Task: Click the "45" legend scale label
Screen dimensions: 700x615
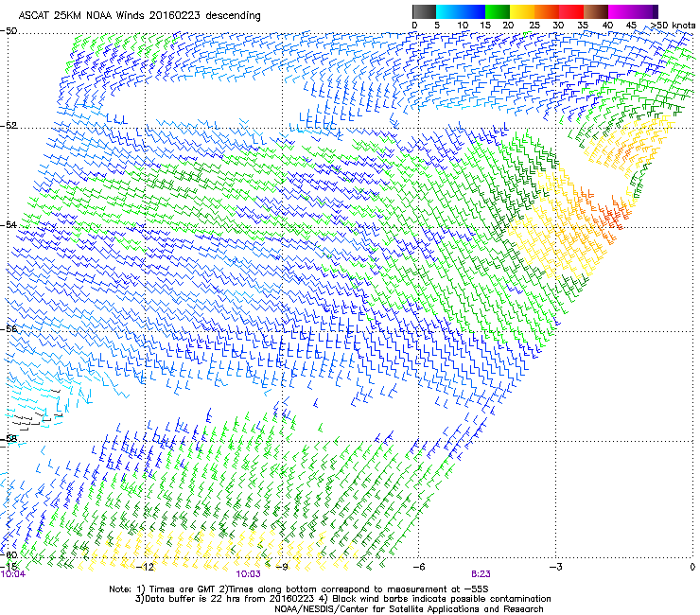Action: (x=631, y=26)
